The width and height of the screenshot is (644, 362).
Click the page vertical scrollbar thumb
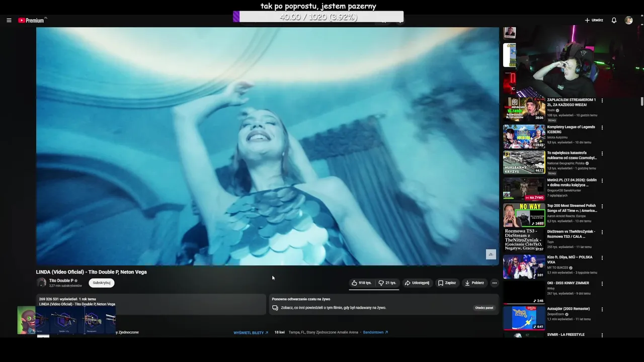[x=642, y=101]
